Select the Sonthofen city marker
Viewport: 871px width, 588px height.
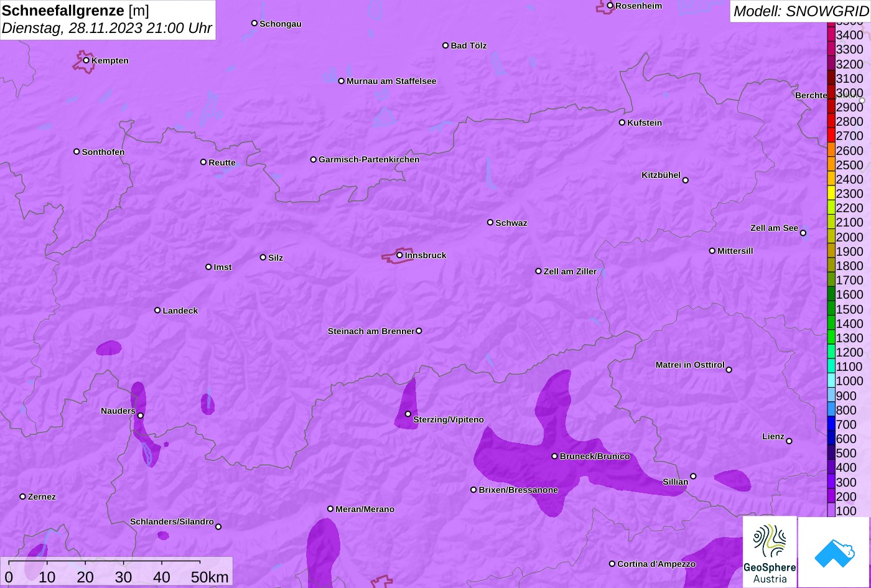coord(77,152)
